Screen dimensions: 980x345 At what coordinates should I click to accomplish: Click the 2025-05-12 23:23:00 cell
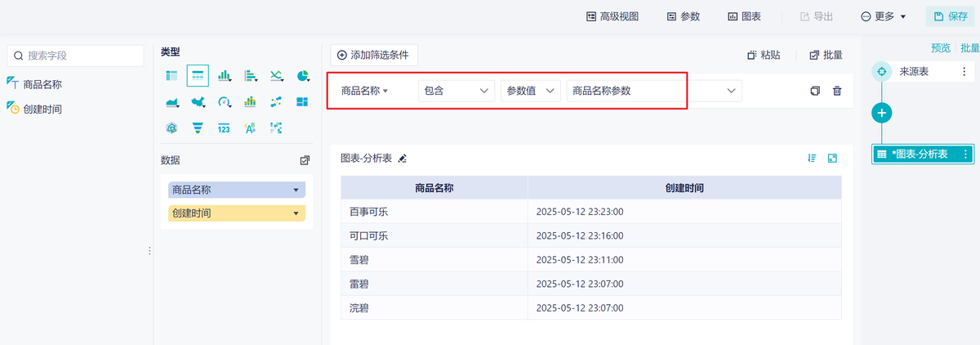click(684, 212)
